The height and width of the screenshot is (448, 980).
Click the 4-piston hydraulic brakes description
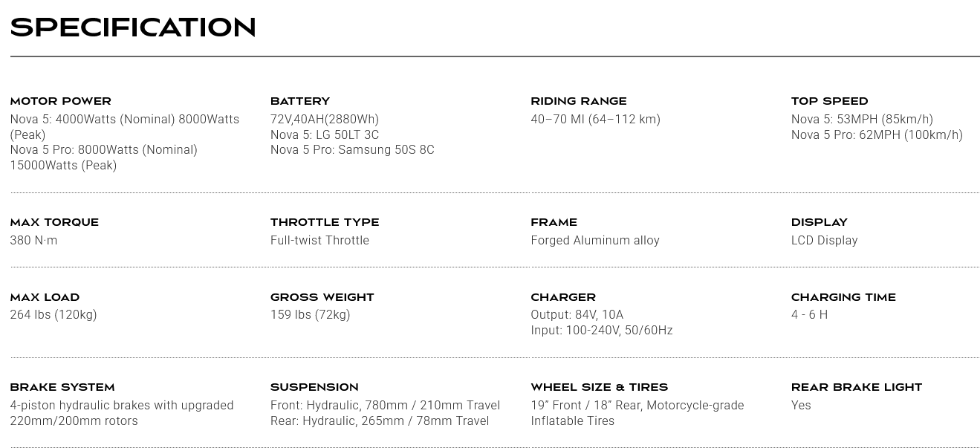coord(122,413)
